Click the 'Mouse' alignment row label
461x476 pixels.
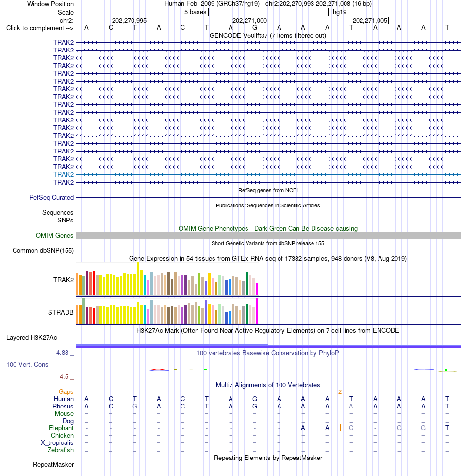pyautogui.click(x=64, y=414)
